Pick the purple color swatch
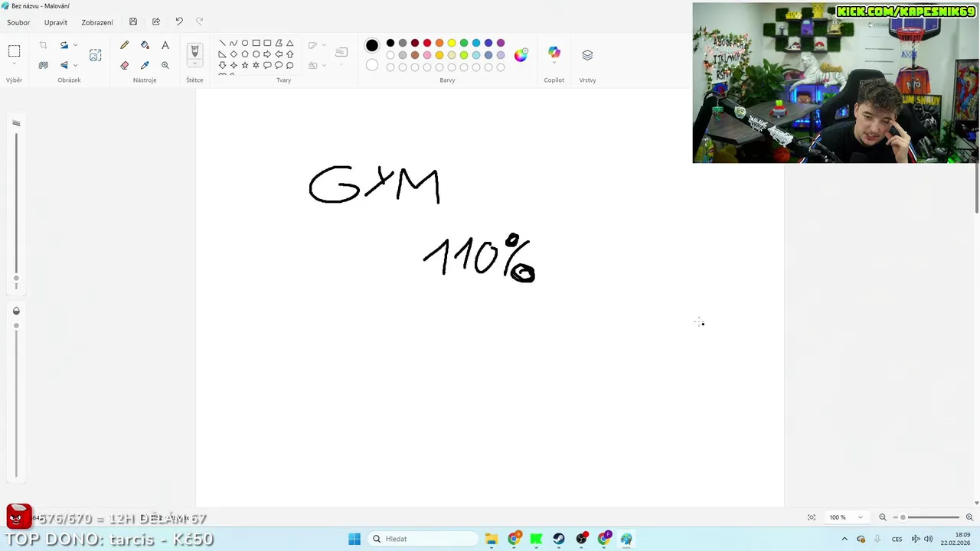 tap(501, 43)
